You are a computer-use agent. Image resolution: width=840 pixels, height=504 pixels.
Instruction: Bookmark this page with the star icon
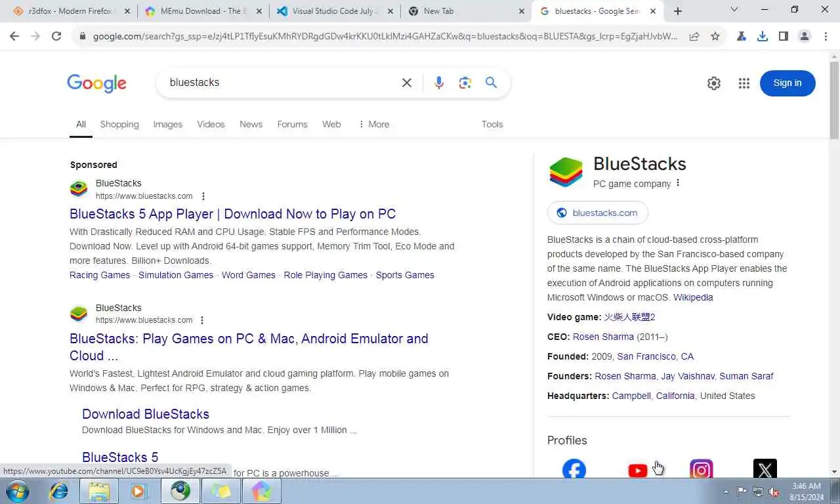[715, 37]
